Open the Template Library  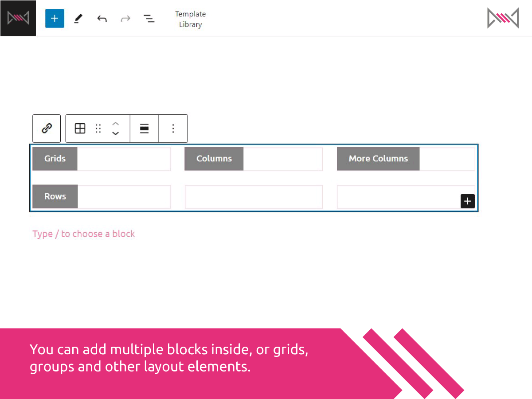coord(191,19)
